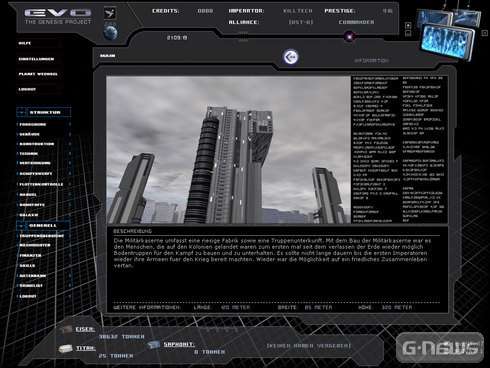
Task: Click the 25 Tonnen Titan amount
Action: tap(116, 356)
